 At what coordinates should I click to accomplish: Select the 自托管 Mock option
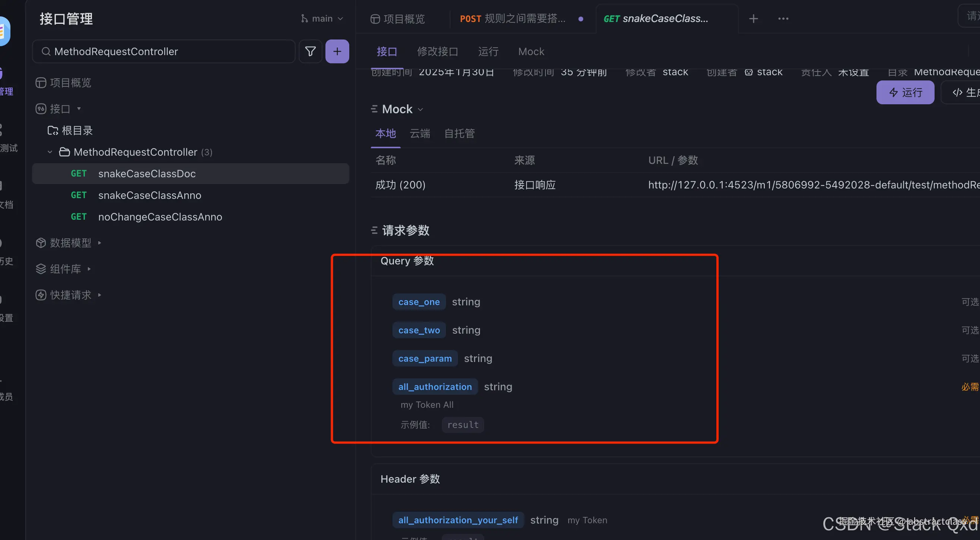[459, 134]
